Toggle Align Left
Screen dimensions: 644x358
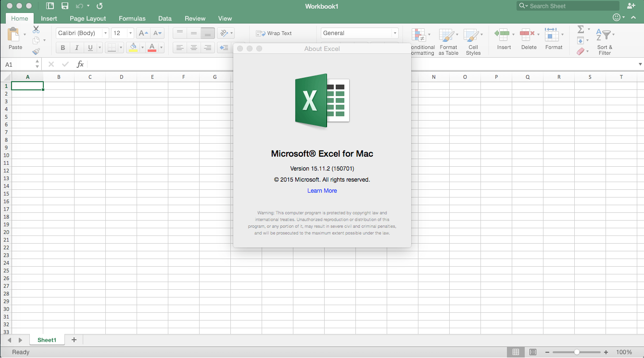click(x=180, y=48)
